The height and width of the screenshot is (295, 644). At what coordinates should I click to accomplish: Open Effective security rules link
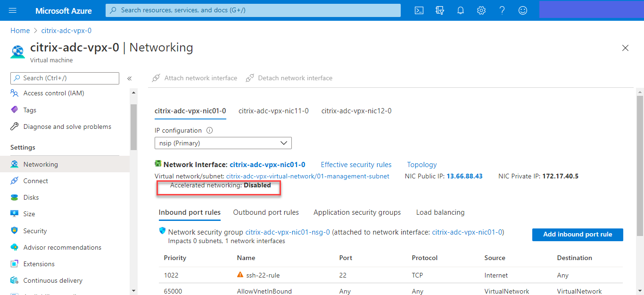pyautogui.click(x=356, y=165)
